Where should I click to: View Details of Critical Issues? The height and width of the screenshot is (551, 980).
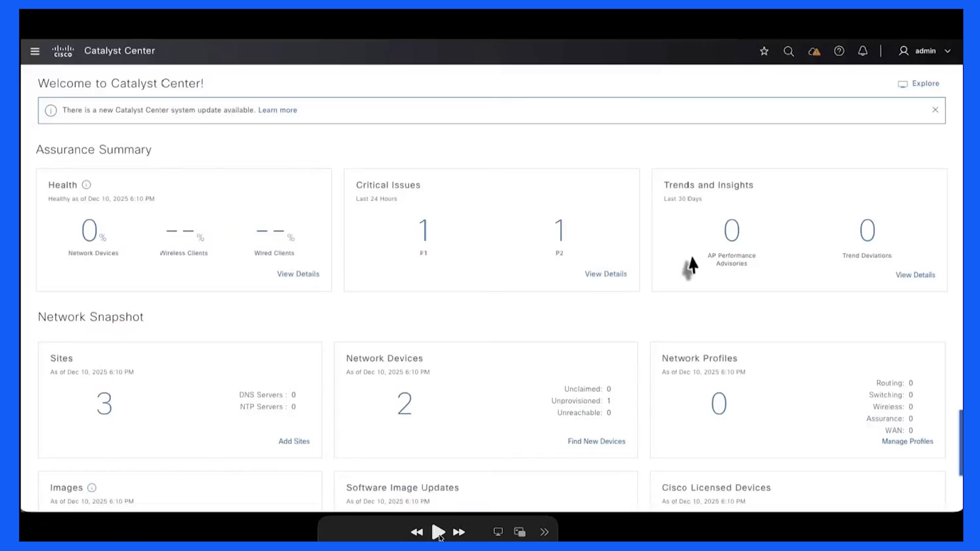(606, 274)
